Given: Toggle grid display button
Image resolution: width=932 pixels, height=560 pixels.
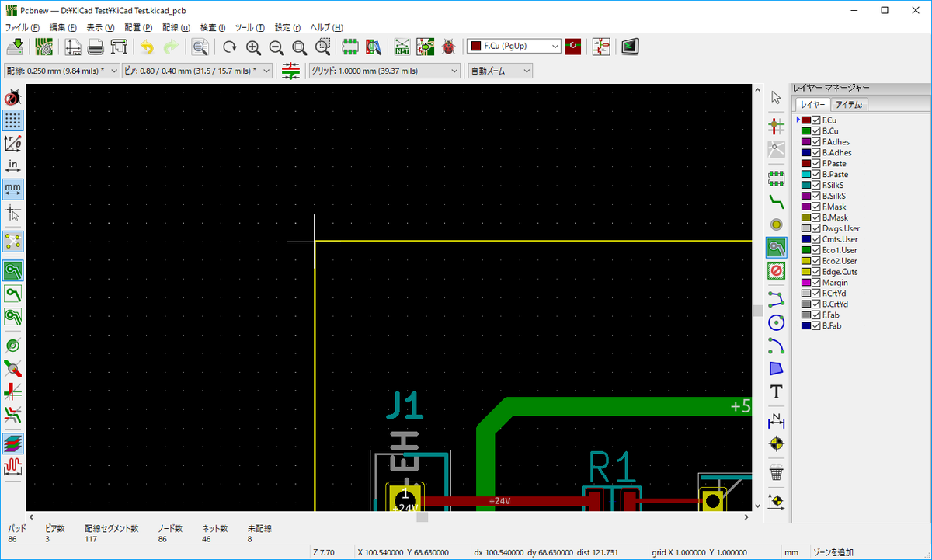Looking at the screenshot, I should (x=13, y=120).
